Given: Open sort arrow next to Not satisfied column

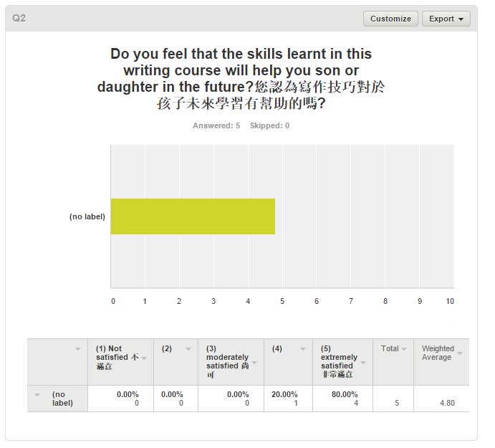Looking at the screenshot, I should 144,358.
